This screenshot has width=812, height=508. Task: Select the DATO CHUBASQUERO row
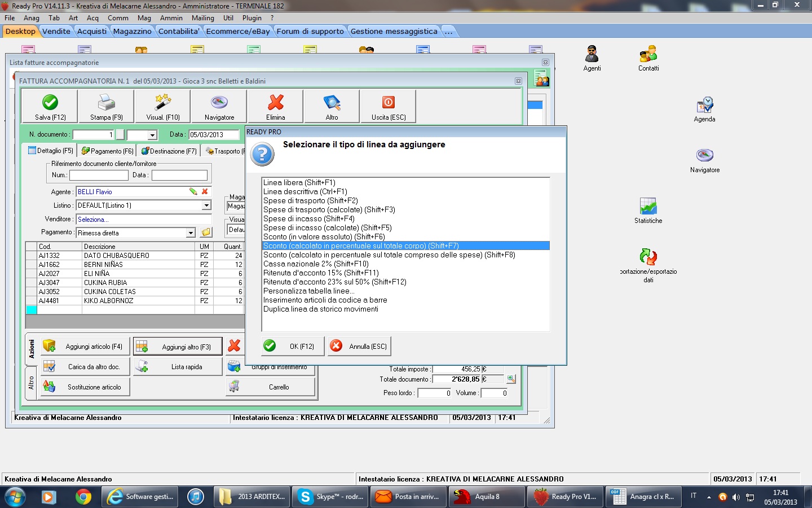(x=135, y=255)
